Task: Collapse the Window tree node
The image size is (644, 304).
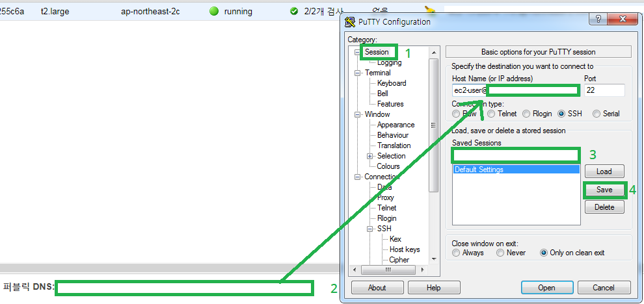Action: pos(356,114)
